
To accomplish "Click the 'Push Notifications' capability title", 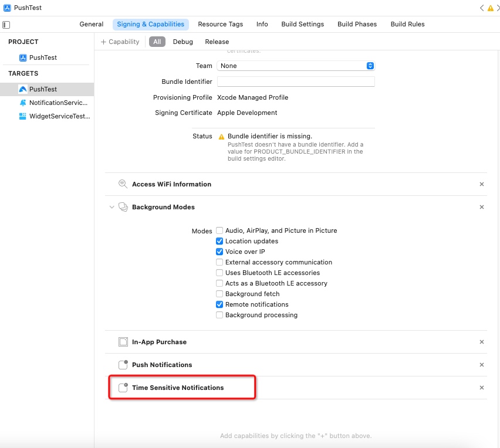I will click(162, 365).
